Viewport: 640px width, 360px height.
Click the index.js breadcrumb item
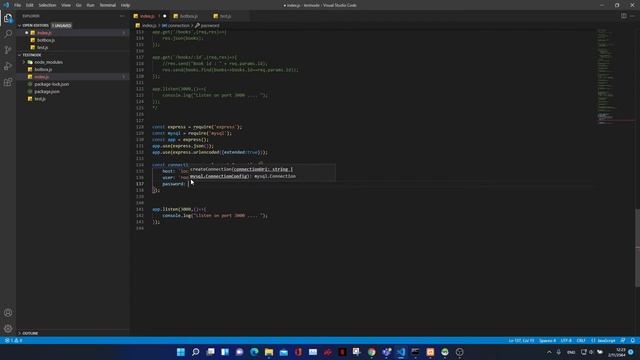click(146, 25)
